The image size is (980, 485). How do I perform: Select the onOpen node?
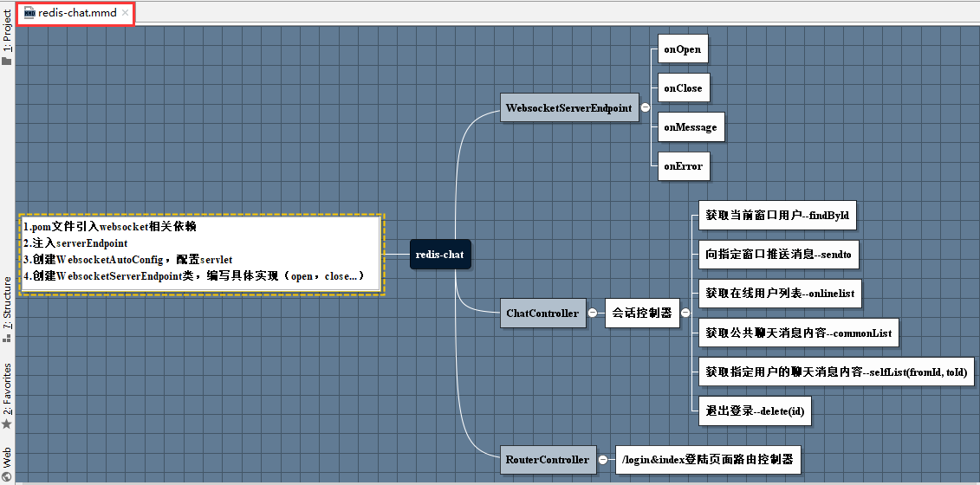coord(683,48)
